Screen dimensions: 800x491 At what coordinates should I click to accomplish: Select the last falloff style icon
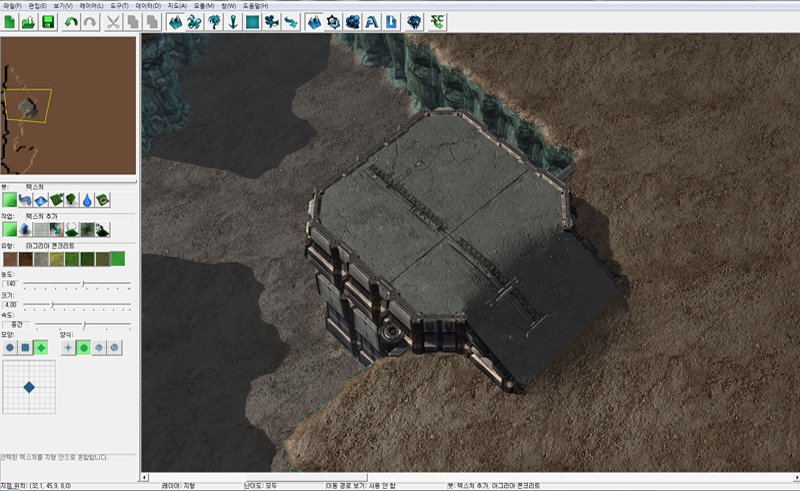115,348
